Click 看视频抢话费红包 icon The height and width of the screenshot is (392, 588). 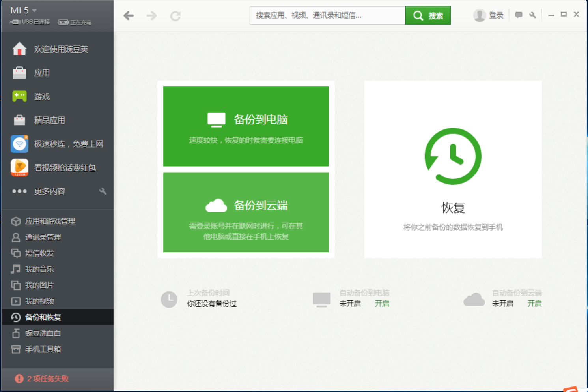pyautogui.click(x=19, y=167)
